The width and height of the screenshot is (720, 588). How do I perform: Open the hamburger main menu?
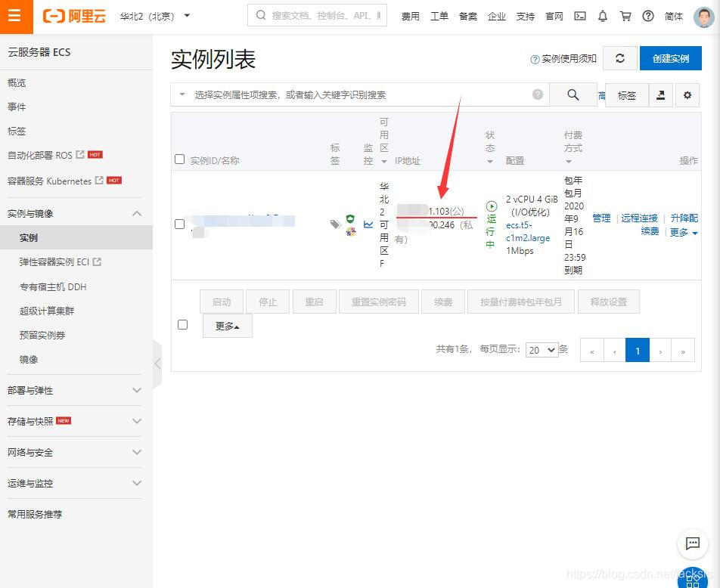tap(16, 17)
